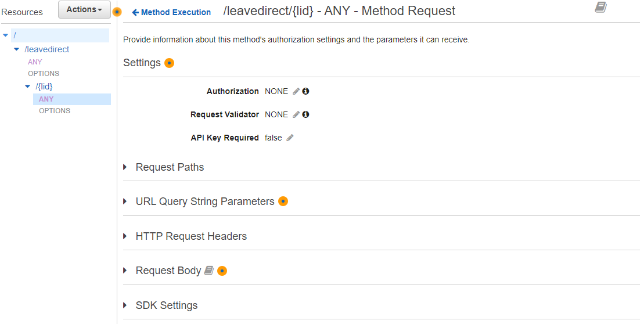Expand the Request Body section
The width and height of the screenshot is (644, 324).
tap(125, 271)
